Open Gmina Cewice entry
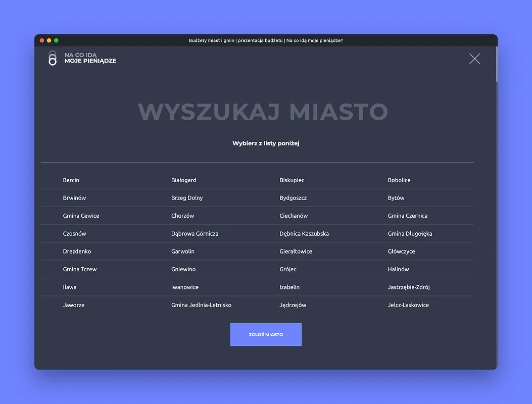This screenshot has width=532, height=404. (x=81, y=216)
